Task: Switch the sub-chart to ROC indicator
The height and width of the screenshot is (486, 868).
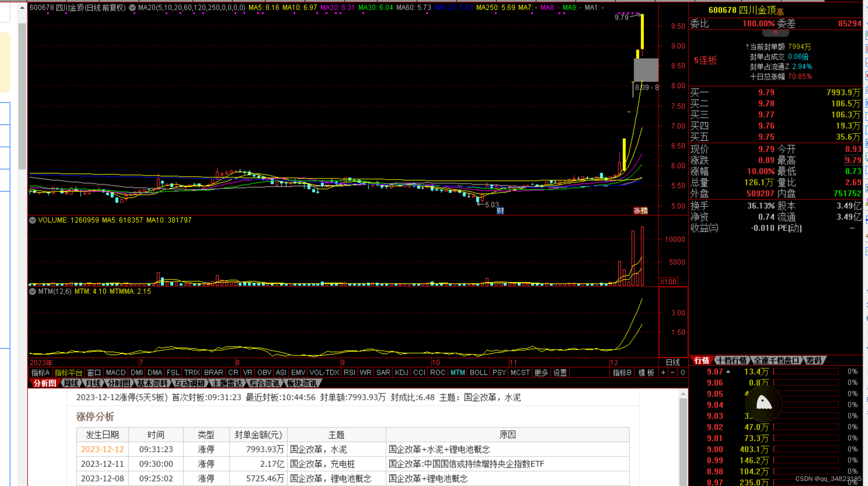Action: [438, 373]
